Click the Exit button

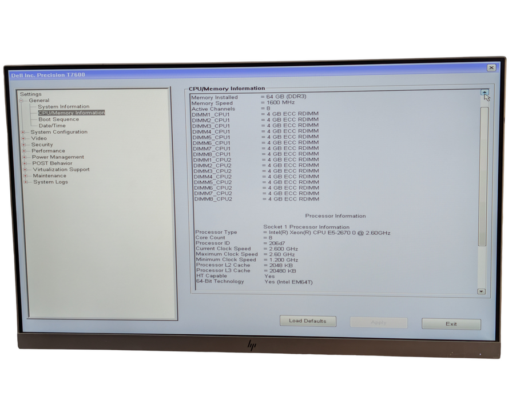click(x=451, y=324)
